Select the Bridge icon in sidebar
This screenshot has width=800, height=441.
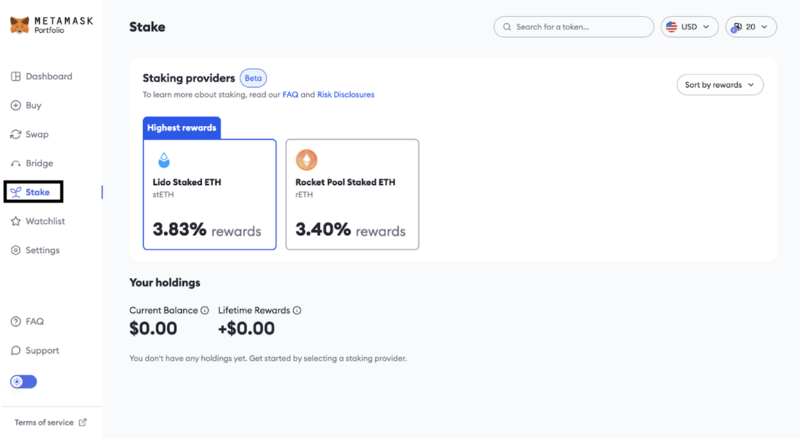tap(16, 164)
